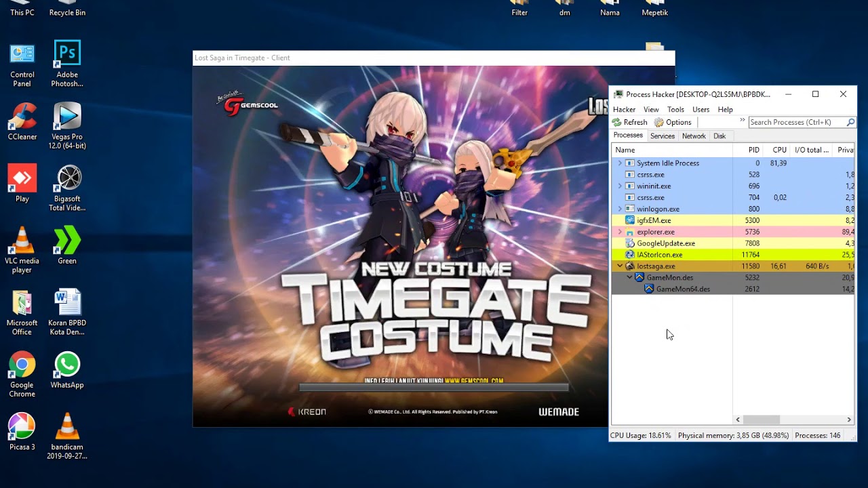Image resolution: width=868 pixels, height=488 pixels.
Task: Open the Help menu
Action: 725,109
